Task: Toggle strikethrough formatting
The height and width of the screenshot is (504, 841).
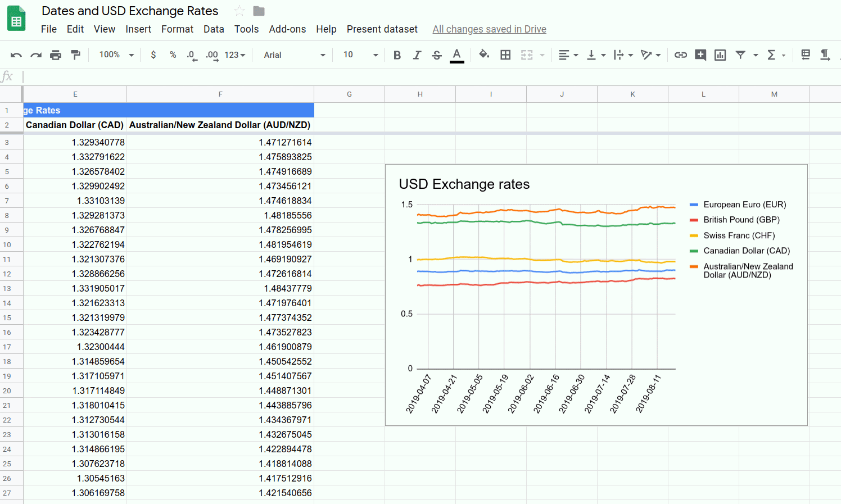Action: click(437, 55)
